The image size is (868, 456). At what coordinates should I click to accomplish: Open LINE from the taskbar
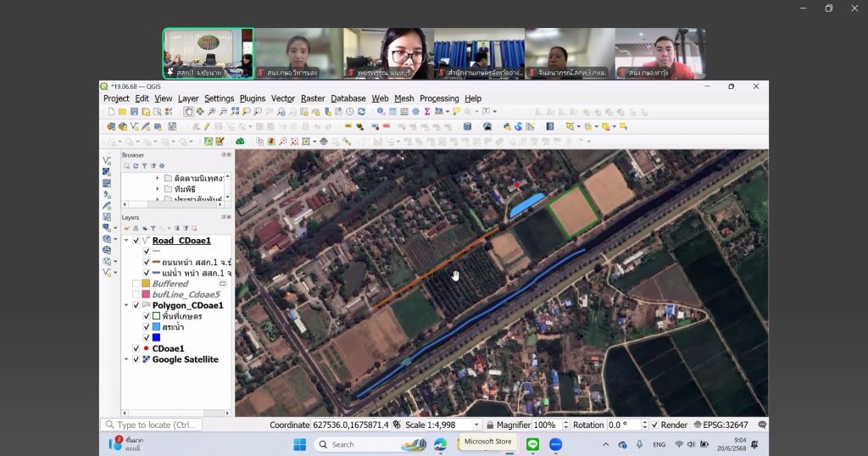click(532, 444)
